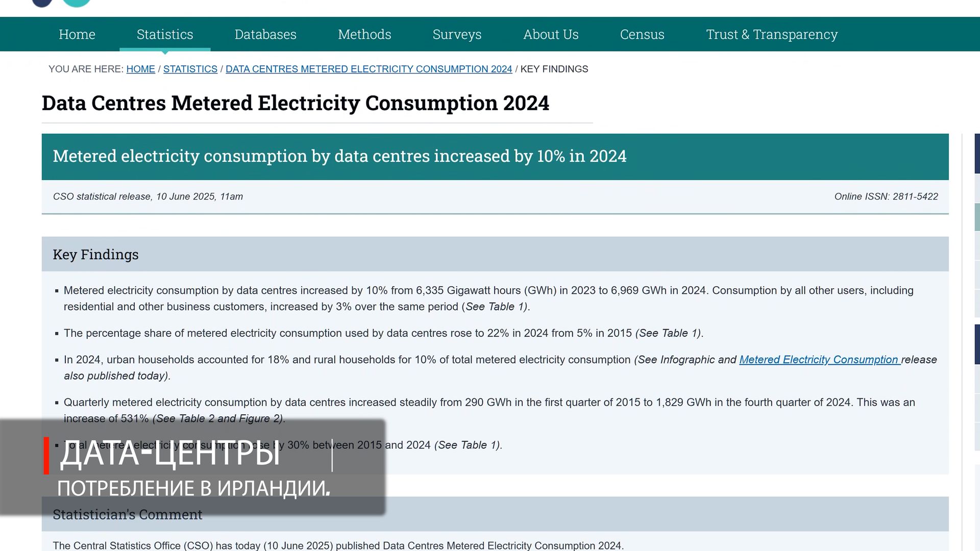
Task: Go to the Methods section
Action: [364, 34]
